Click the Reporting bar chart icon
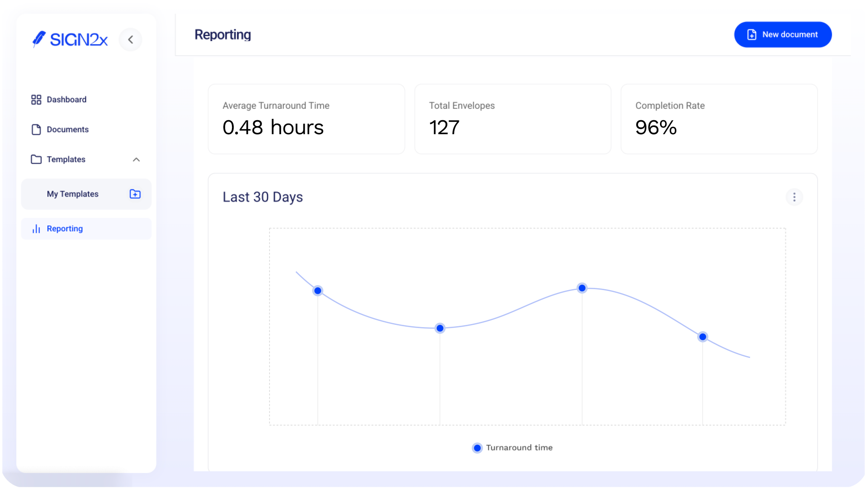868x488 pixels. coord(36,229)
